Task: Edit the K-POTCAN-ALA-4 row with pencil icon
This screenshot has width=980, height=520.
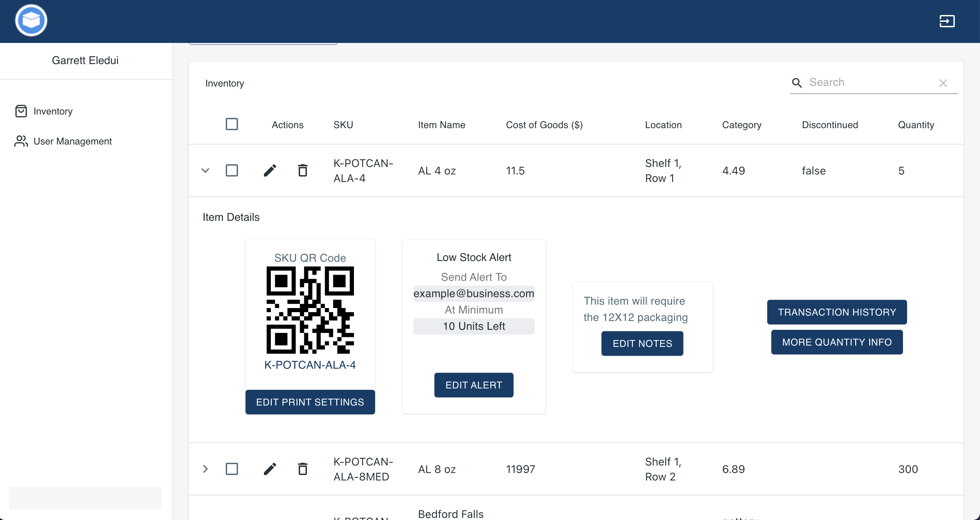Action: [270, 170]
